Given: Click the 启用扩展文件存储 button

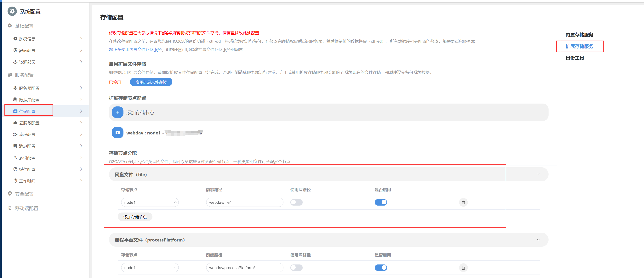Looking at the screenshot, I should pyautogui.click(x=151, y=82).
